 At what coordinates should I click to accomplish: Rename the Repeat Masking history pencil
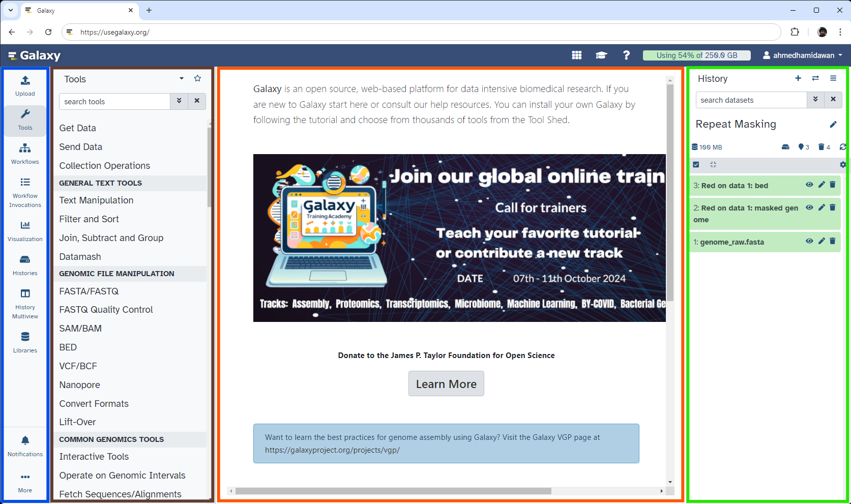pos(833,124)
